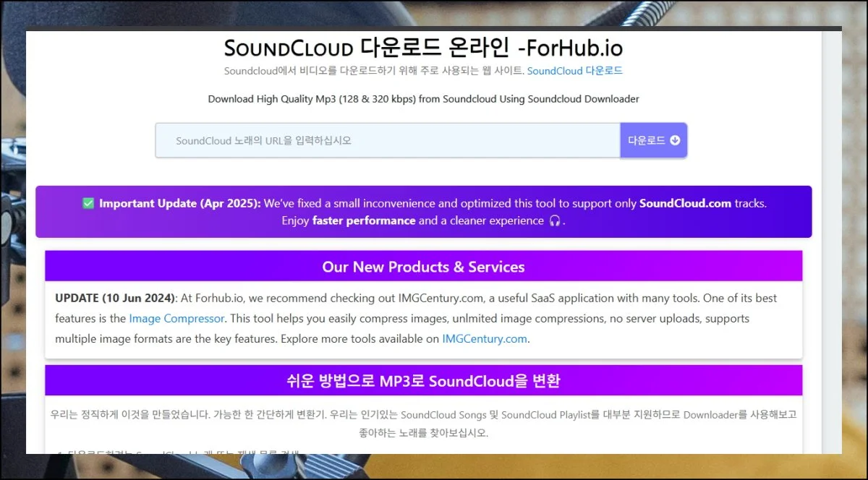The image size is (868, 480).
Task: Click the gray subtitle starting with Soundcloud에서
Action: coord(373,71)
